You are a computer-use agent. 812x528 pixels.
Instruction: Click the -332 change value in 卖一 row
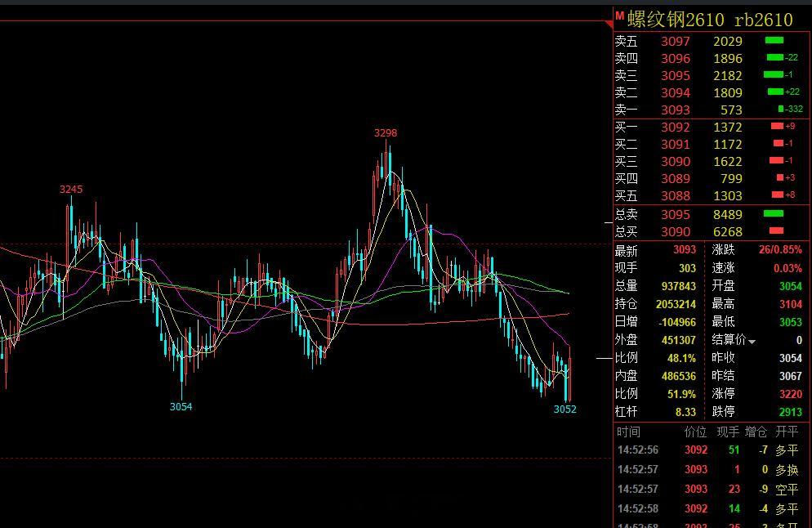pyautogui.click(x=794, y=109)
